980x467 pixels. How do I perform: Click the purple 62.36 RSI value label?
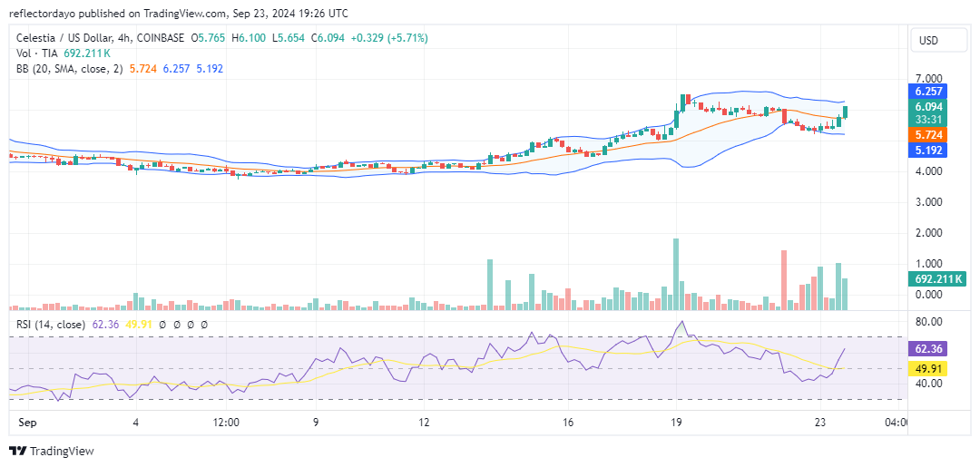(x=929, y=348)
